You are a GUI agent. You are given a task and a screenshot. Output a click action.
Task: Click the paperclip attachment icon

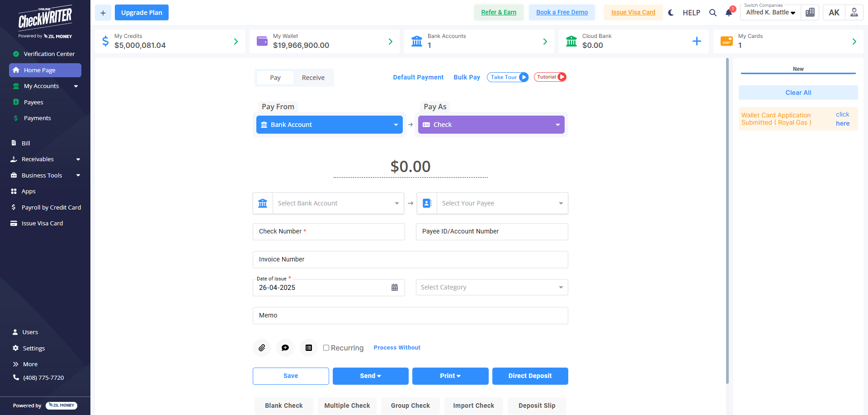tap(262, 348)
